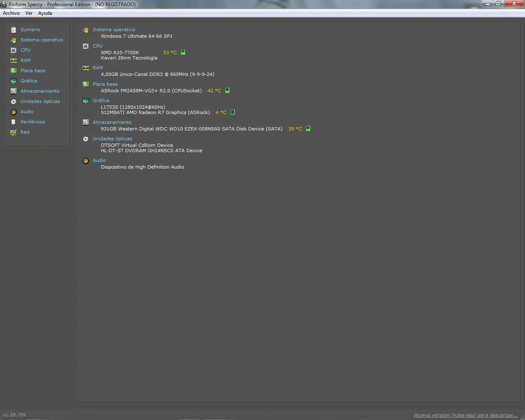525x420 pixels.
Task: Go to Sistema operativo section in sidebar
Action: 42,40
